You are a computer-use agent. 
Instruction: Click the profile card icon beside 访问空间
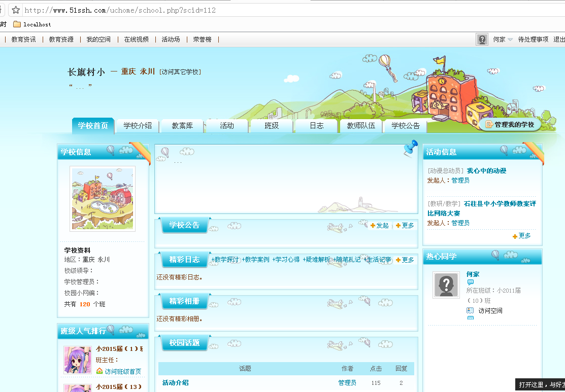tap(470, 310)
